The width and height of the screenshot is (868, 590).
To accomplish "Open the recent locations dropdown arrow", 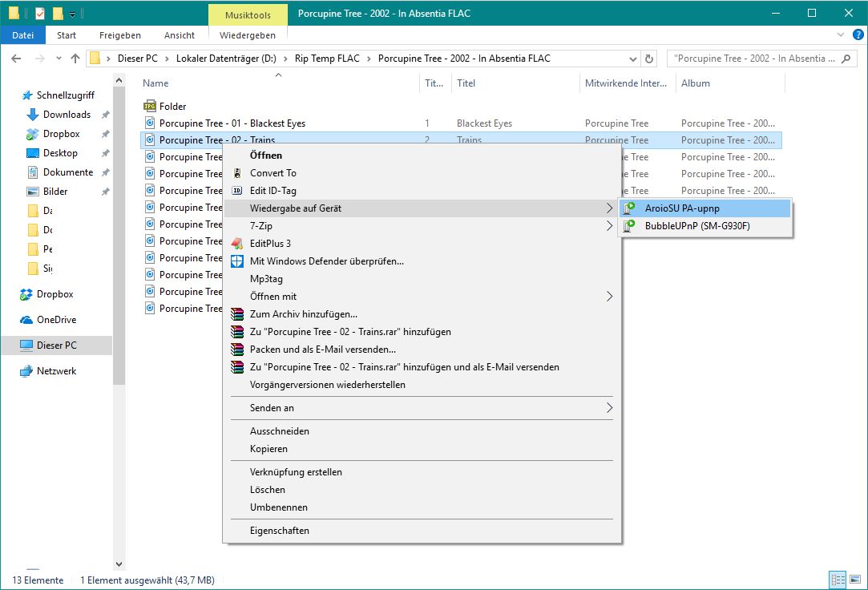I will click(59, 59).
